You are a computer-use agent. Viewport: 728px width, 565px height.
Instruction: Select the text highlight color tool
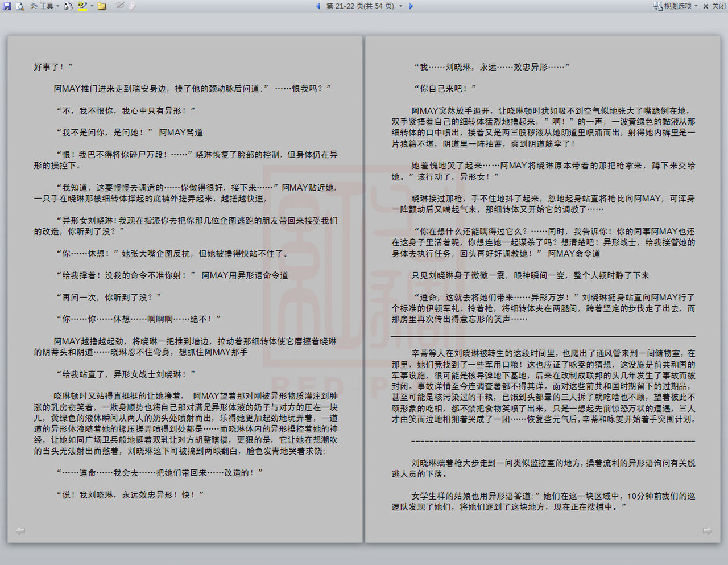coord(82,6)
